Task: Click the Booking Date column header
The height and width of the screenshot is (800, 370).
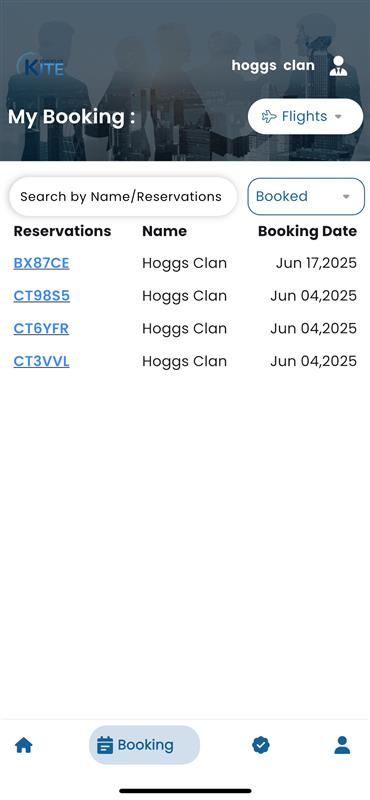Action: [x=307, y=231]
